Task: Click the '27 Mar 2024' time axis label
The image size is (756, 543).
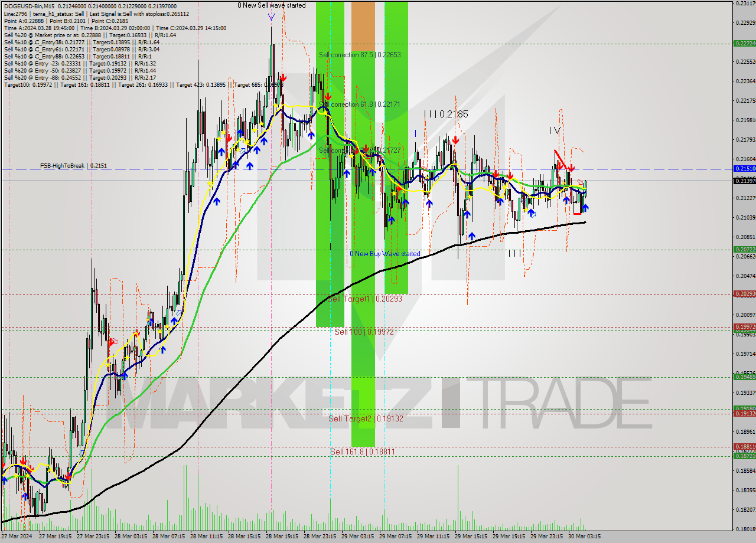Action: click(18, 537)
